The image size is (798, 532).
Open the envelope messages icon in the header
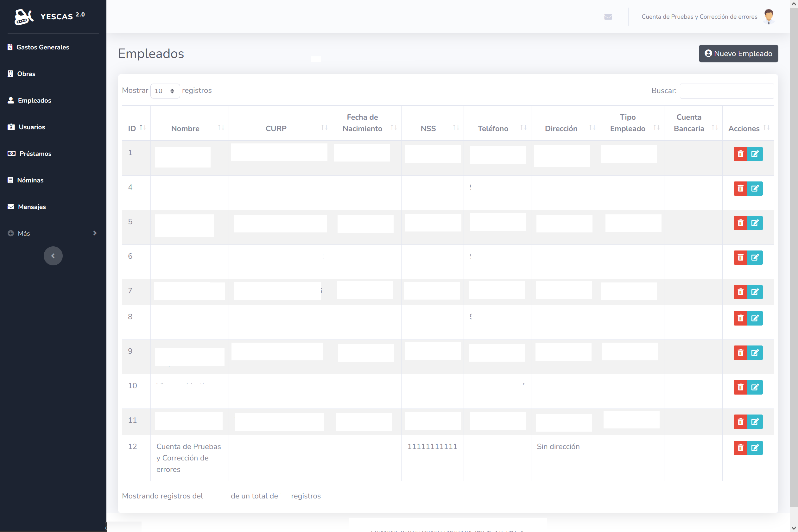point(608,16)
